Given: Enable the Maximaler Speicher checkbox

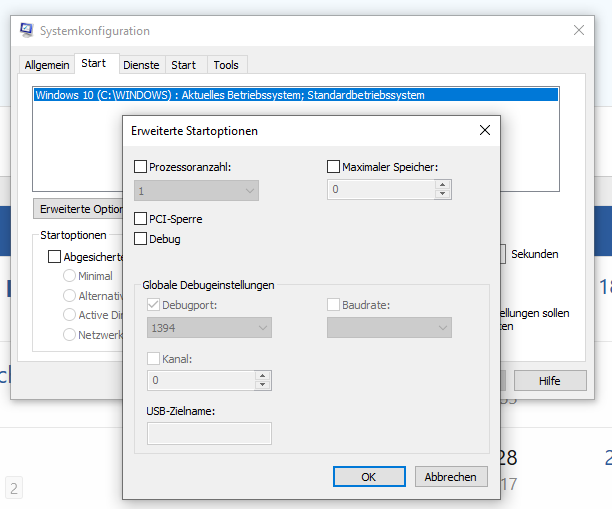Looking at the screenshot, I should [333, 167].
